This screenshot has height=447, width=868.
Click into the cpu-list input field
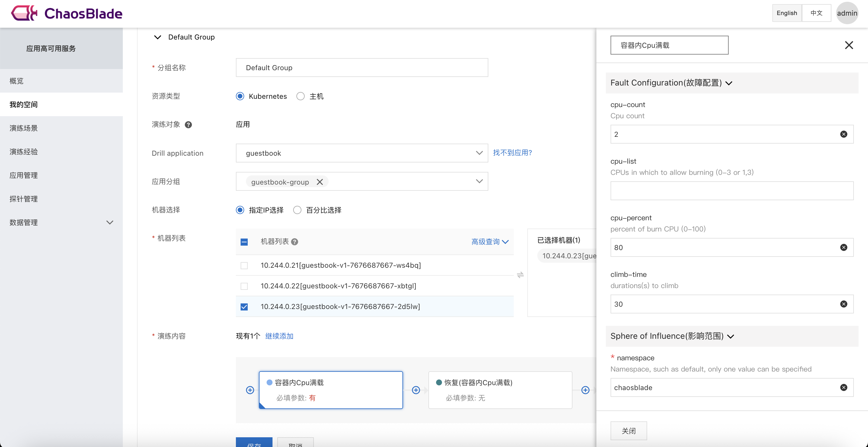coord(732,191)
